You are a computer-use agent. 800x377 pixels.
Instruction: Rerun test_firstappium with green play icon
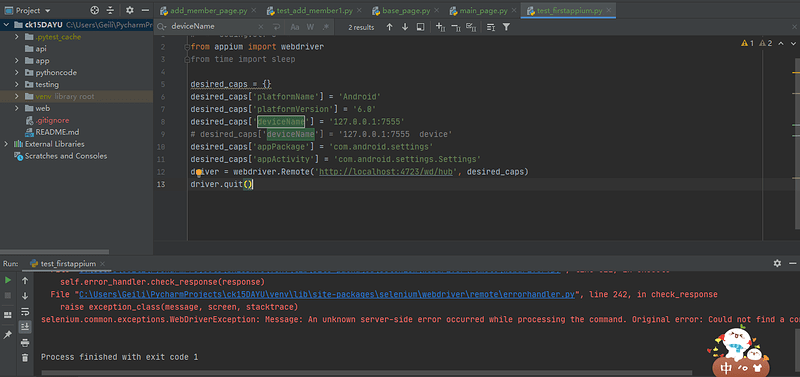click(8, 280)
